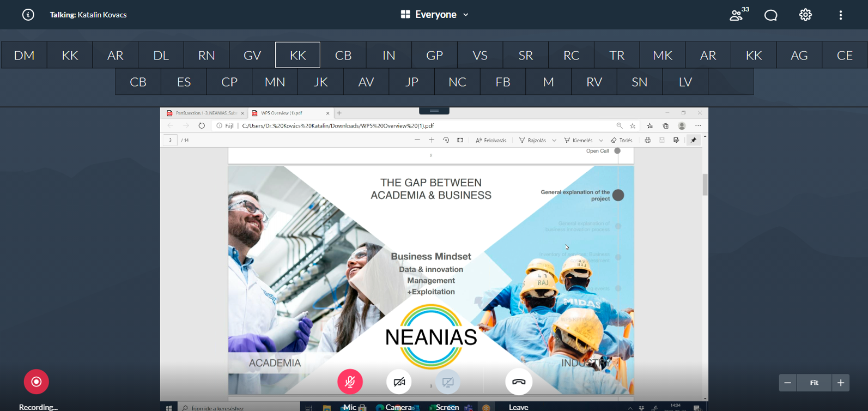Select the DL participant tile
The height and width of the screenshot is (411, 868).
pyautogui.click(x=161, y=55)
